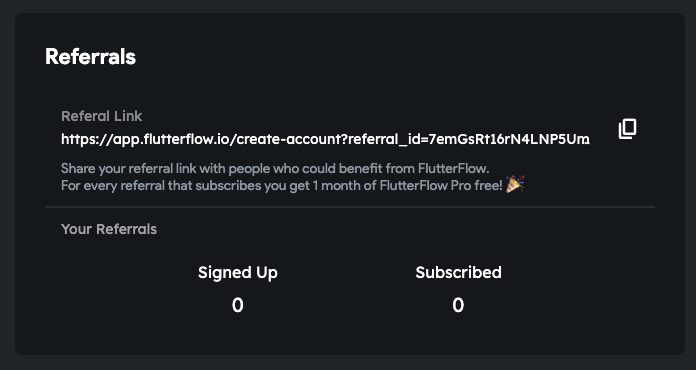Viewport: 696px width, 370px height.
Task: Click the 'Share your referral link' description line
Action: (x=275, y=169)
